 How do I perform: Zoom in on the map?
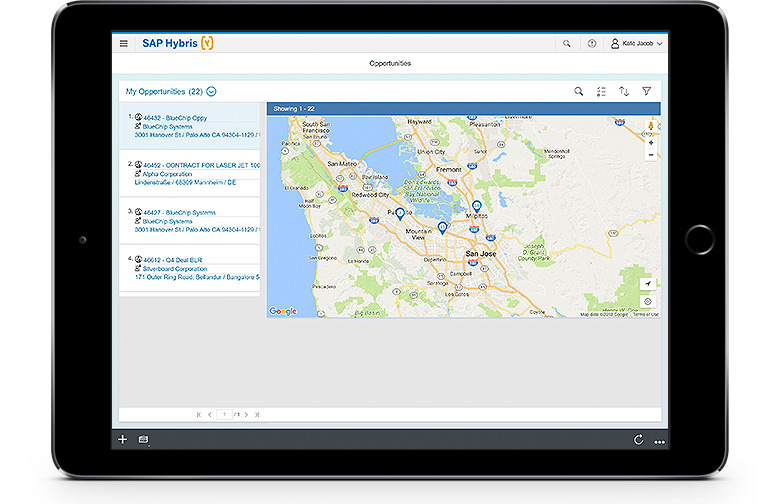tap(651, 143)
